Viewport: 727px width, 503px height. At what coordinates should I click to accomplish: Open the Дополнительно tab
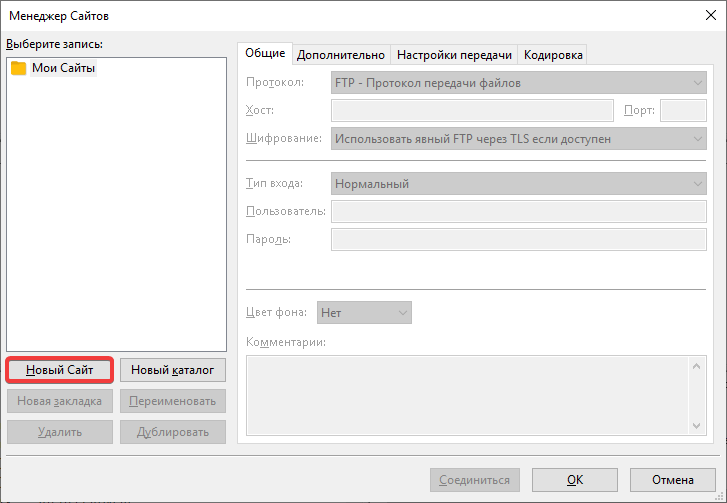click(x=341, y=55)
